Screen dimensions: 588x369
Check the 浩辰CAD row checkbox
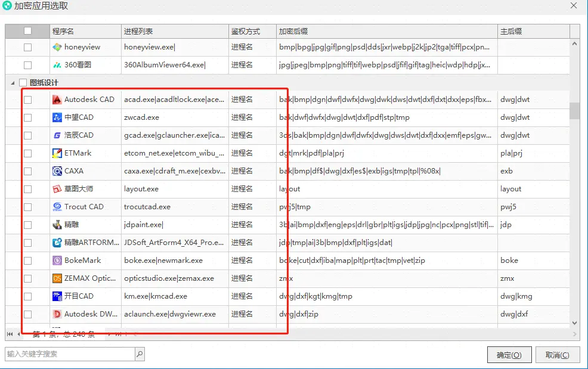coord(28,135)
